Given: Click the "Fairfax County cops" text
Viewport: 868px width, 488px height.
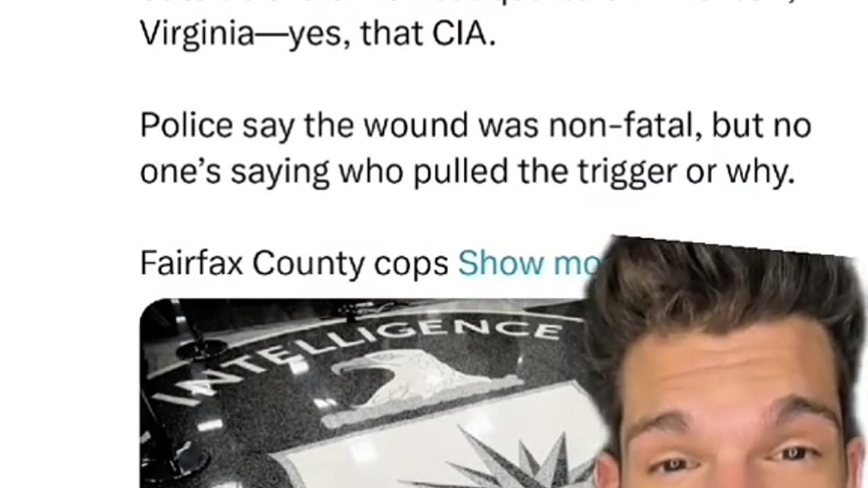Looking at the screenshot, I should [294, 264].
